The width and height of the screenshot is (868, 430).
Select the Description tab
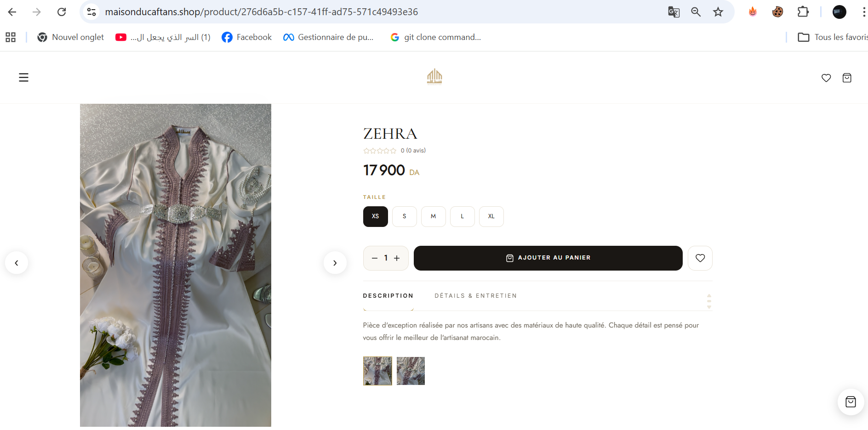pos(388,296)
